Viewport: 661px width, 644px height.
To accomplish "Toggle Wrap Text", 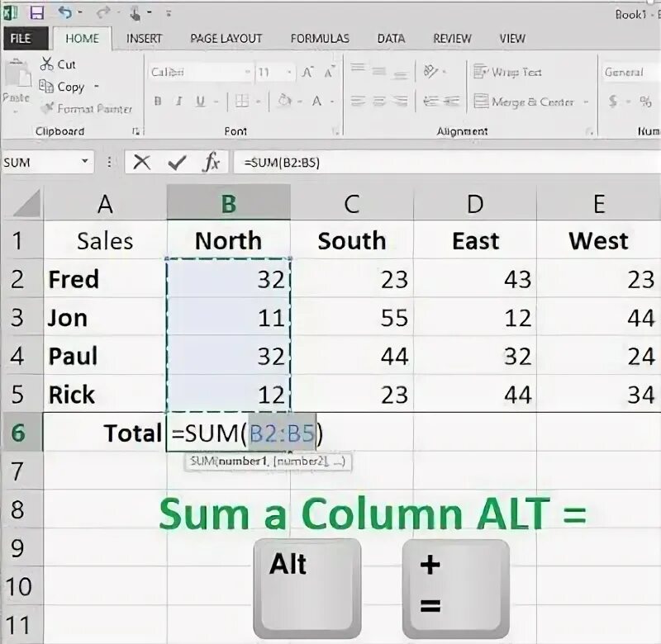I will click(507, 72).
